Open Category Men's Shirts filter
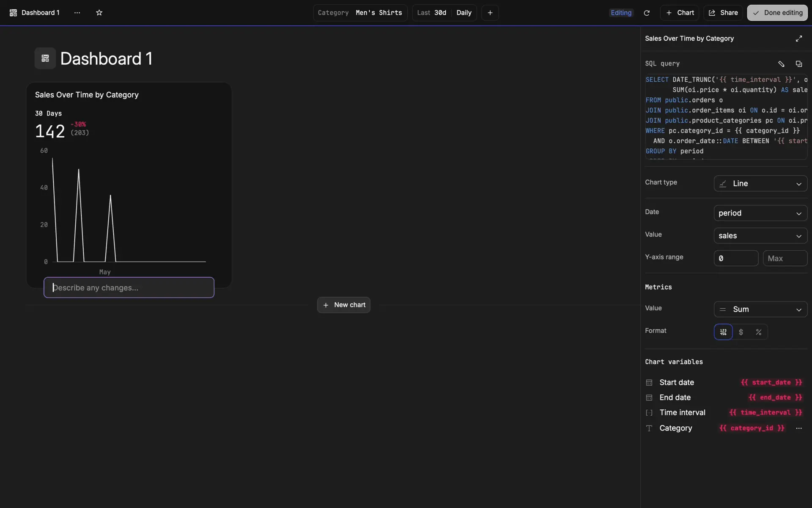The height and width of the screenshot is (508, 812). point(360,13)
